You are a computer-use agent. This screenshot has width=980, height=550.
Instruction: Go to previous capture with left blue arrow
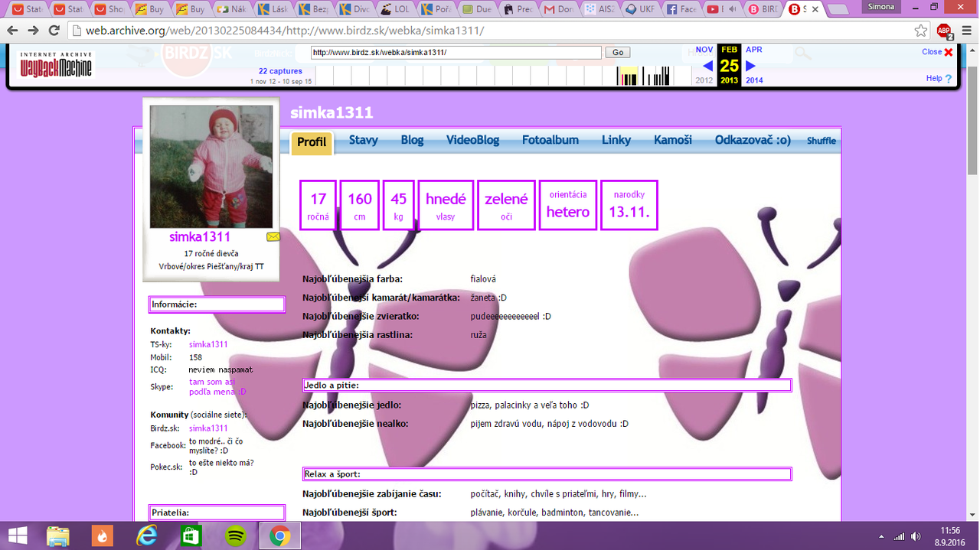tap(707, 66)
